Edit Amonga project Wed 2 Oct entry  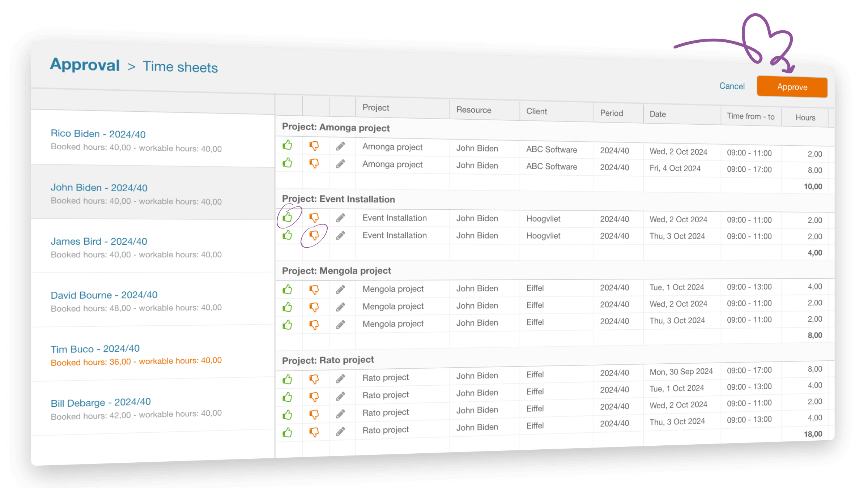340,146
